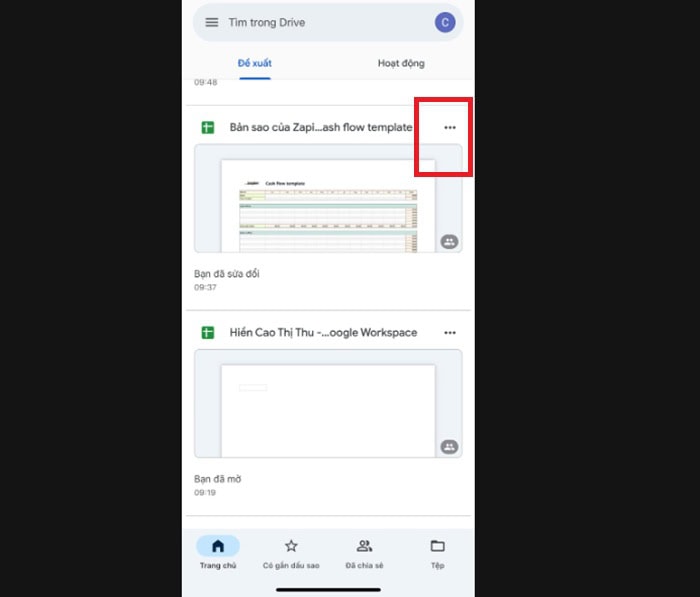Switch to the Hoạt động tab
The width and height of the screenshot is (700, 597).
[401, 64]
